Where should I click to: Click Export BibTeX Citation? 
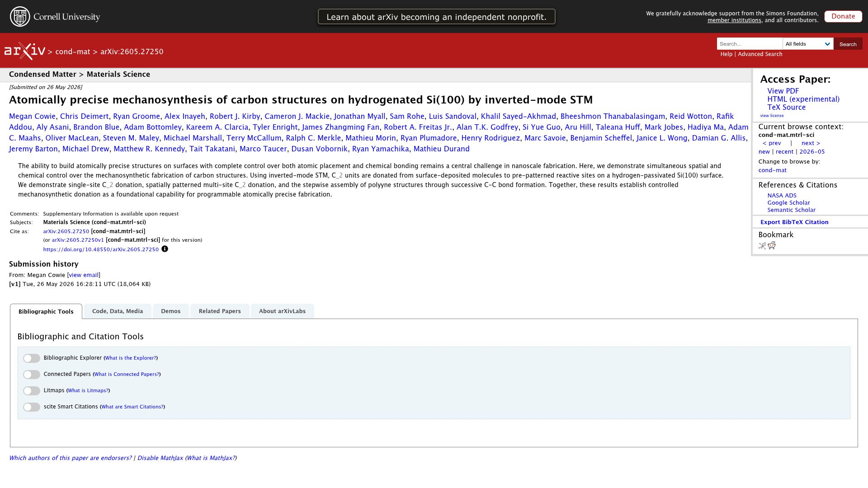click(x=794, y=222)
